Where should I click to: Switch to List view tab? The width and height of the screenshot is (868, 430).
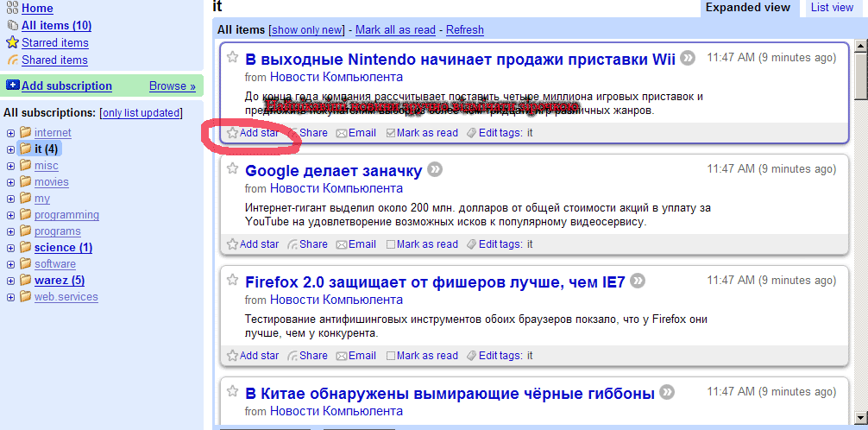832,7
